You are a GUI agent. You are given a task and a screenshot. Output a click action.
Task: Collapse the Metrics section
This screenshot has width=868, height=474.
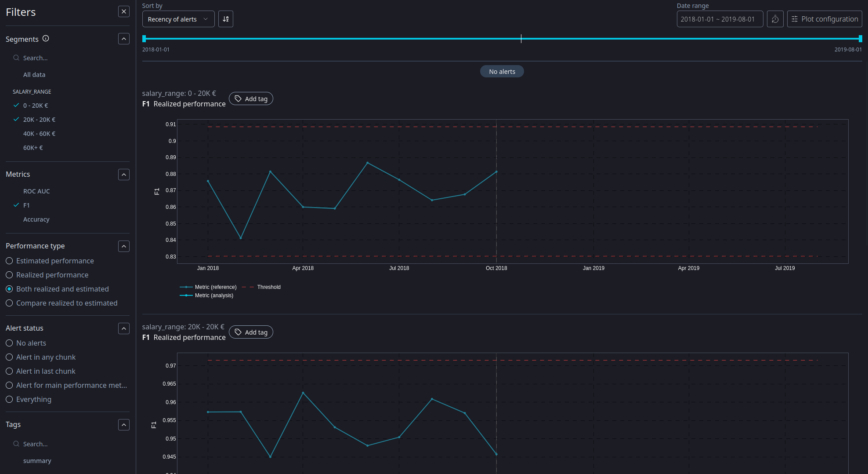(124, 175)
